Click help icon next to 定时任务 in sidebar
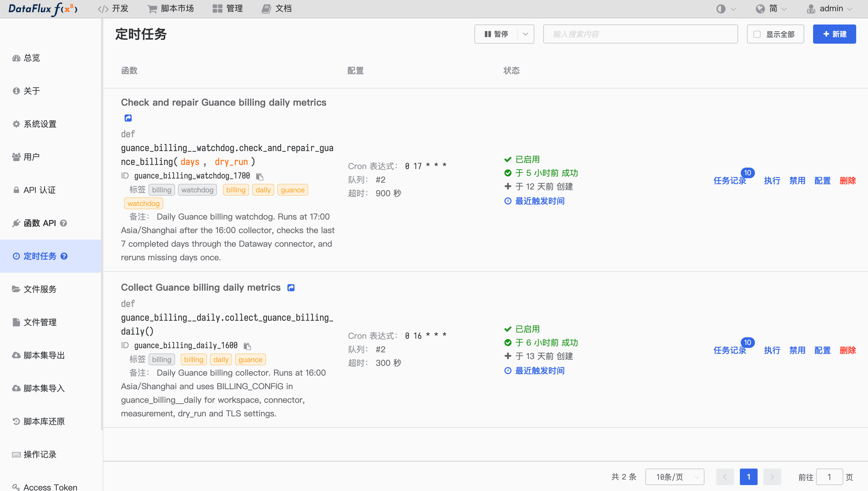 pos(64,256)
